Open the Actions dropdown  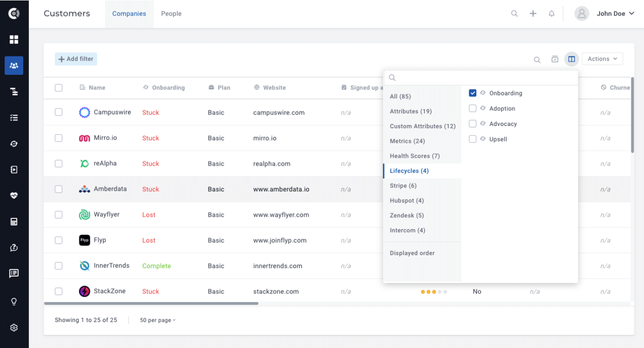coord(602,59)
